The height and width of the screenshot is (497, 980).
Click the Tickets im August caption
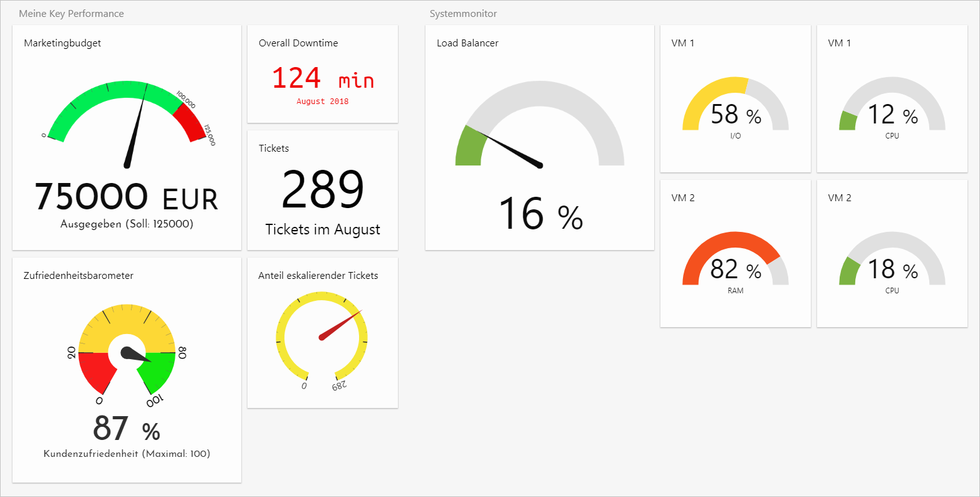coord(323,229)
